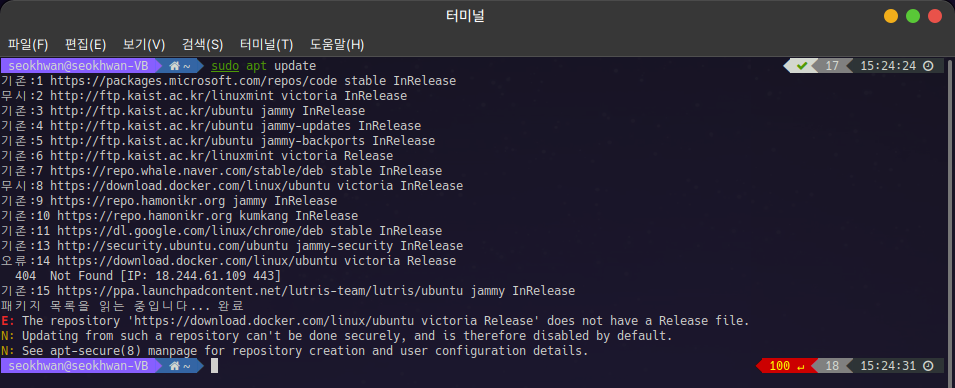
Task: Open the 터미널(T) menu
Action: click(x=266, y=44)
